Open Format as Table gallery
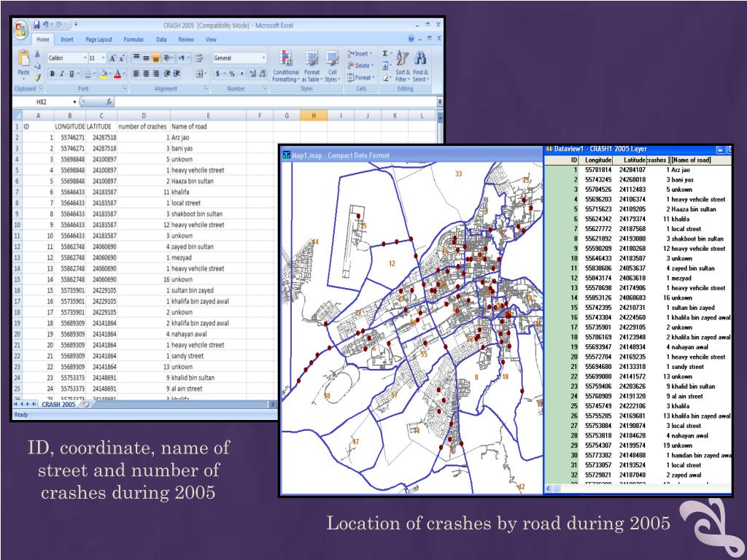This screenshot has width=747, height=560. pyautogui.click(x=312, y=66)
